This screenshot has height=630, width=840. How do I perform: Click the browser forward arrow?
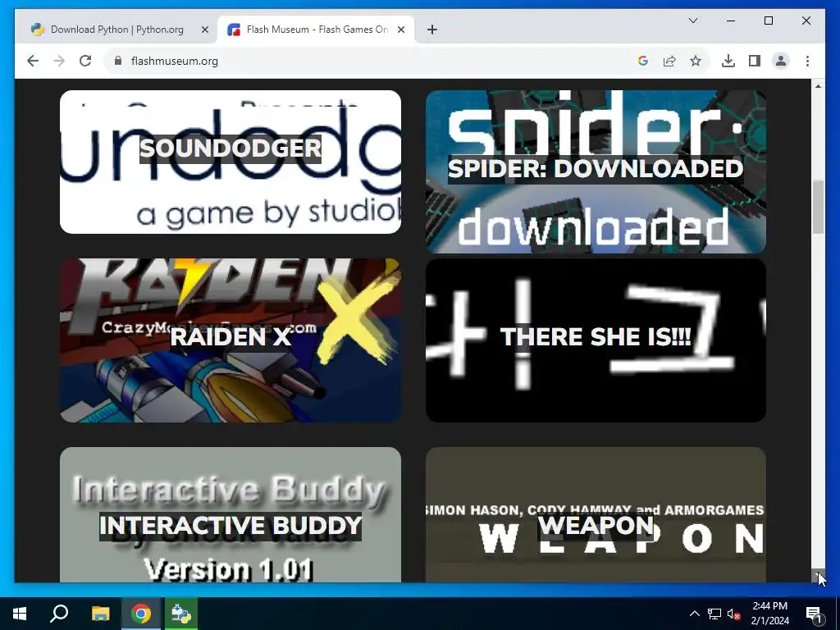[59, 61]
